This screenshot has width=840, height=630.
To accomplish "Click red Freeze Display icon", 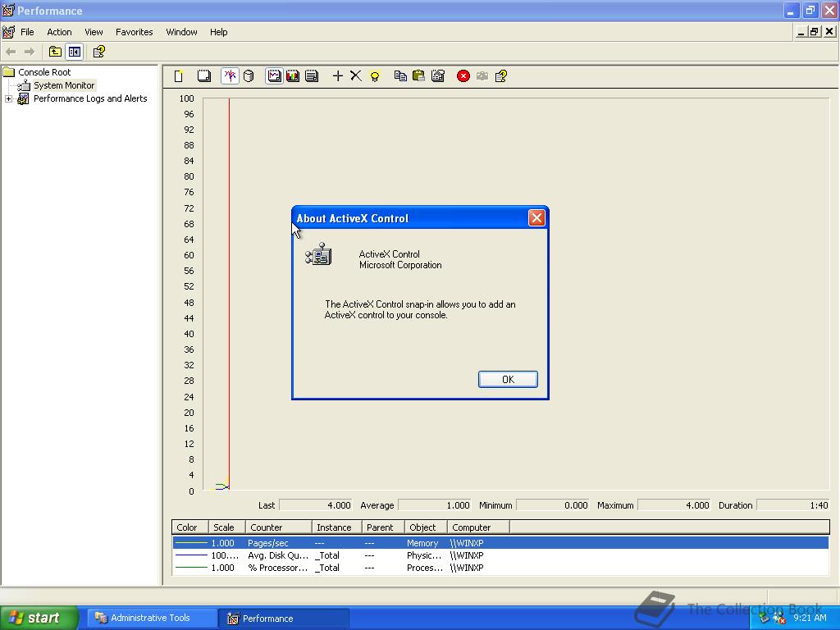I will coord(463,76).
